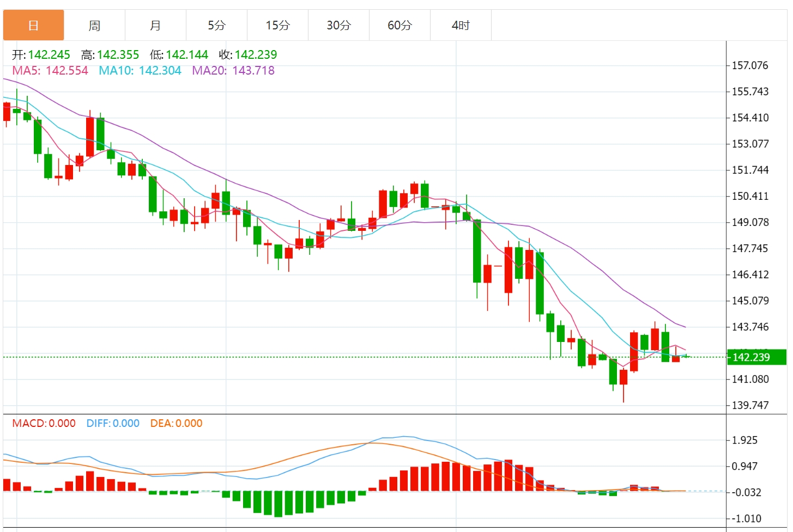Viewport: 793px width, 532px height.
Task: Click the 157.076 price axis label
Action: [750, 65]
